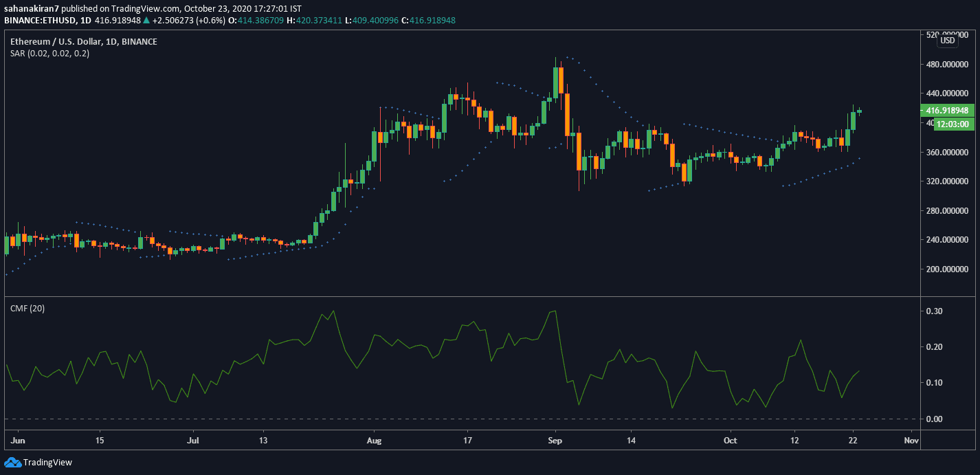Click the Sep marker on time axis
980x475 pixels.
click(556, 440)
